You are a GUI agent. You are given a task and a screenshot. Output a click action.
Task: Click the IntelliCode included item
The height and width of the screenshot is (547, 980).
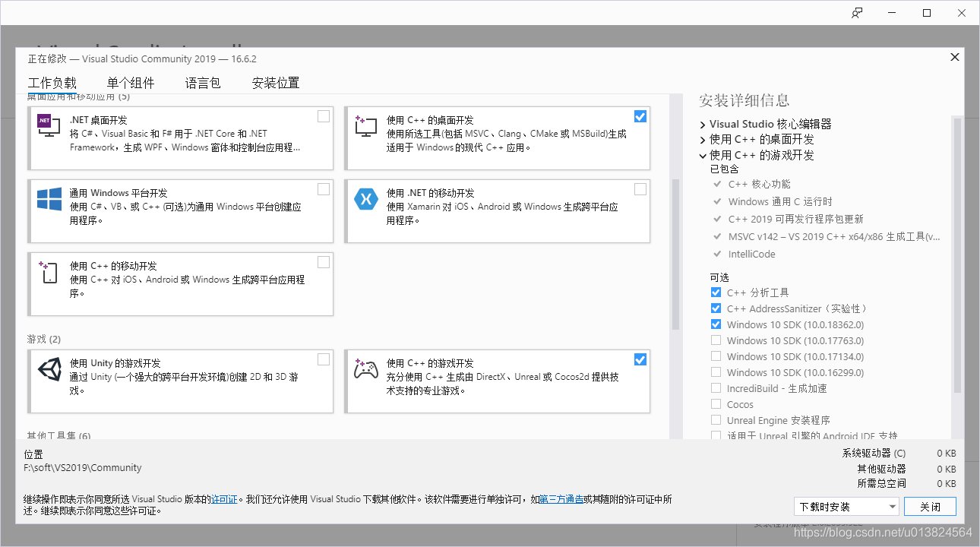click(751, 254)
